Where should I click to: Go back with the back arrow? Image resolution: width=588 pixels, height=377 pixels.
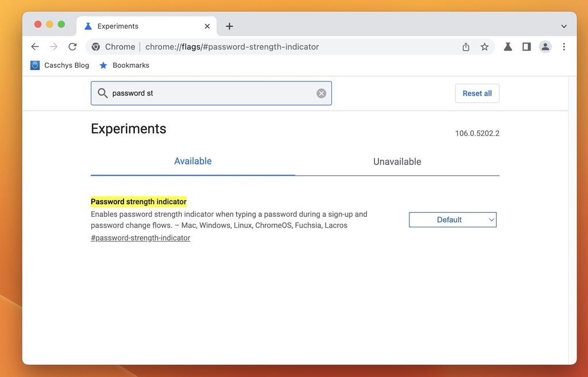[35, 47]
